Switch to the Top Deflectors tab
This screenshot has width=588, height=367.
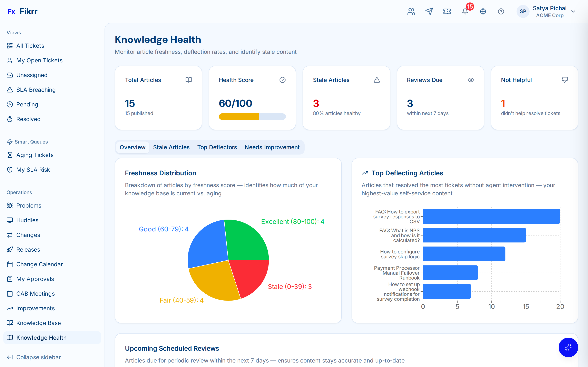pyautogui.click(x=217, y=147)
